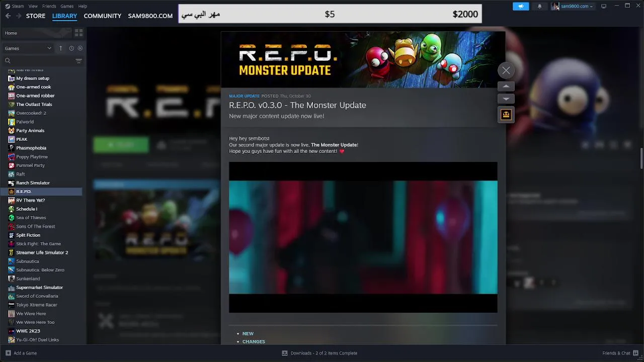Go to next news post arrow

(x=506, y=99)
